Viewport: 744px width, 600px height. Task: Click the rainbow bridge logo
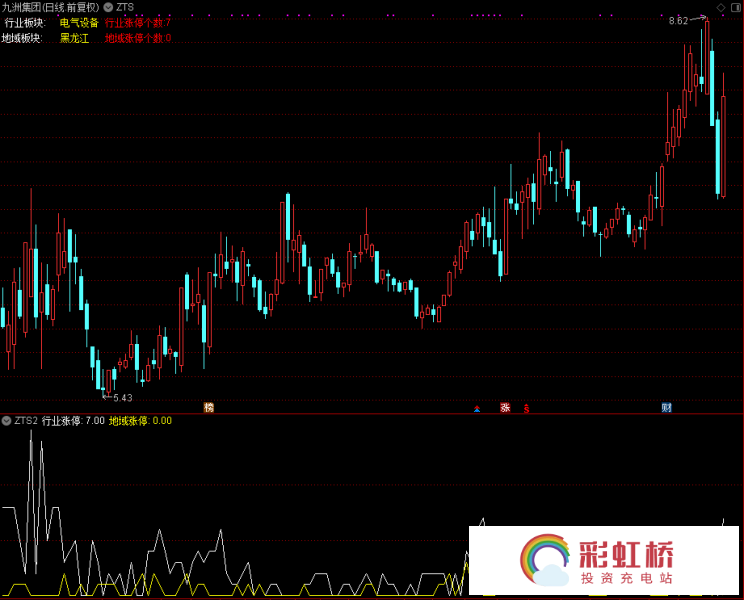[544, 560]
